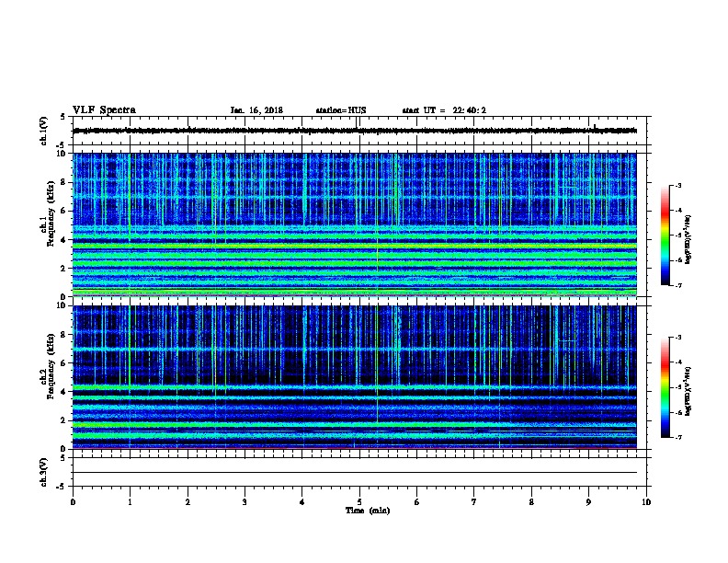Click the ch.1 color bar "-3" label
Screen dimensions: 728x563
677,185
